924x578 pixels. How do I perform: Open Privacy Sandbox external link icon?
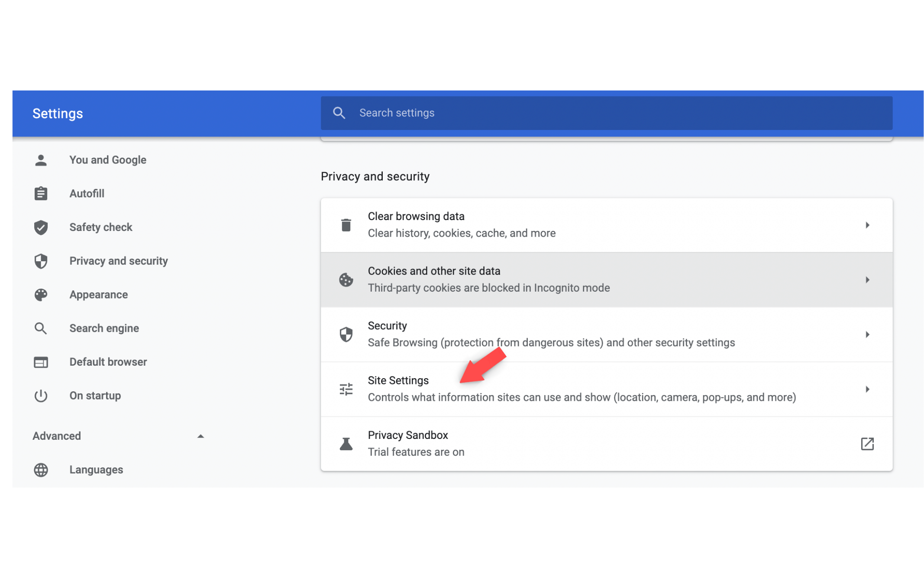click(867, 444)
